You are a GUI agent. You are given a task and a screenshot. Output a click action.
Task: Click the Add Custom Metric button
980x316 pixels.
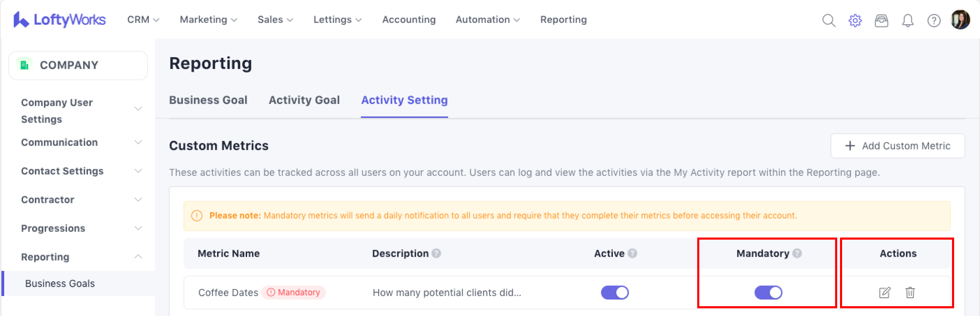click(897, 146)
